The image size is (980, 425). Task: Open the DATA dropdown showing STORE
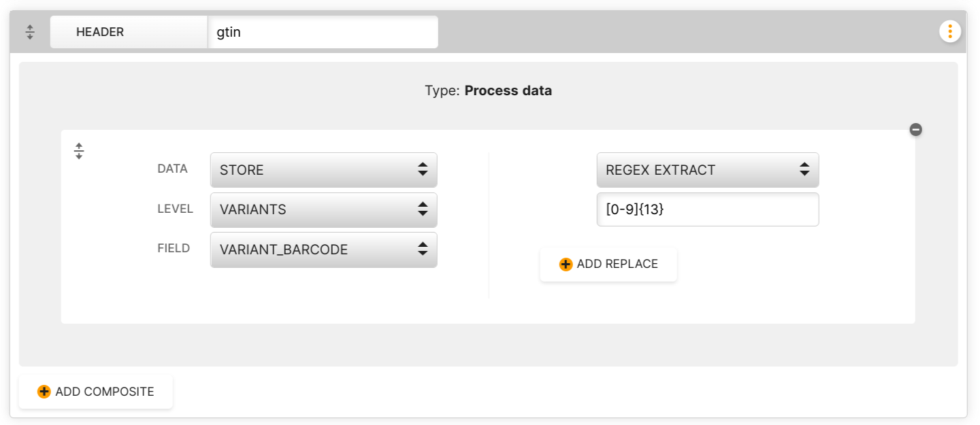[324, 170]
